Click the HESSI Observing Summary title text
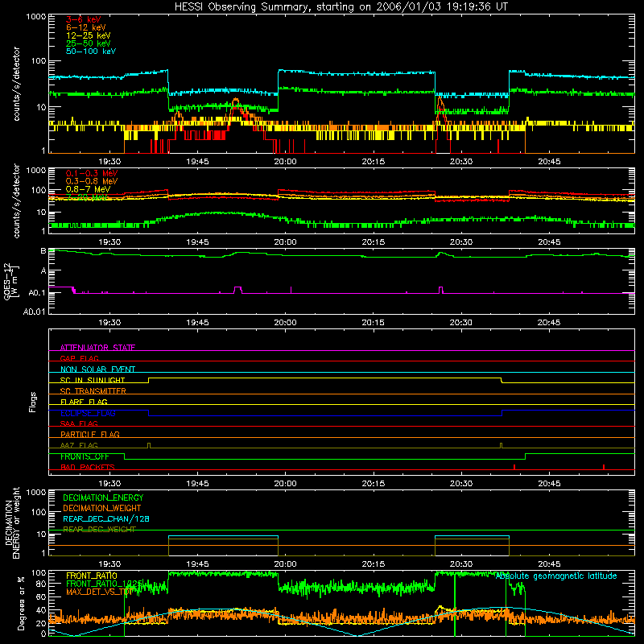This screenshot has height=644, width=644. 341,6
